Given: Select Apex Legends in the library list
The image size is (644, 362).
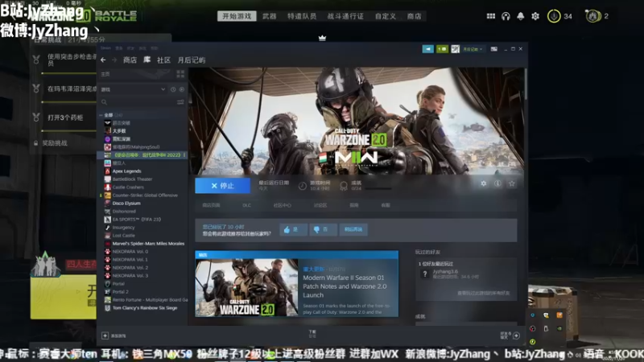Looking at the screenshot, I should pyautogui.click(x=126, y=171).
